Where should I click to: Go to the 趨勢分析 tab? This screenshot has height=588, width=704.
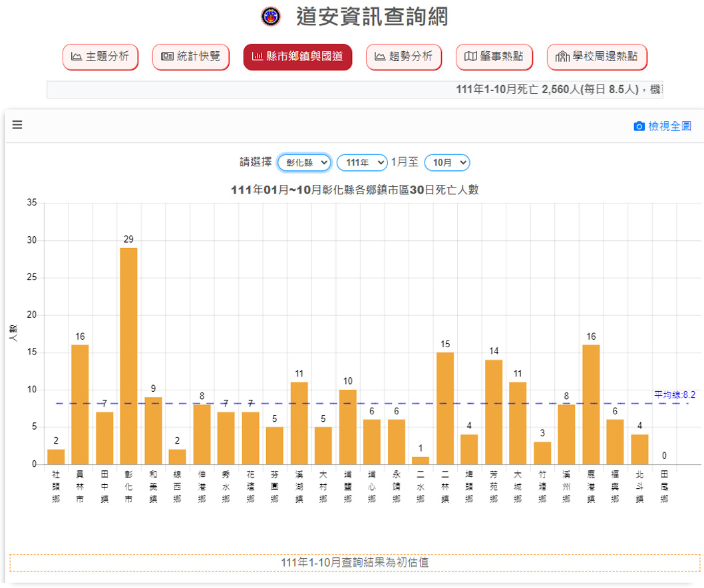[404, 57]
